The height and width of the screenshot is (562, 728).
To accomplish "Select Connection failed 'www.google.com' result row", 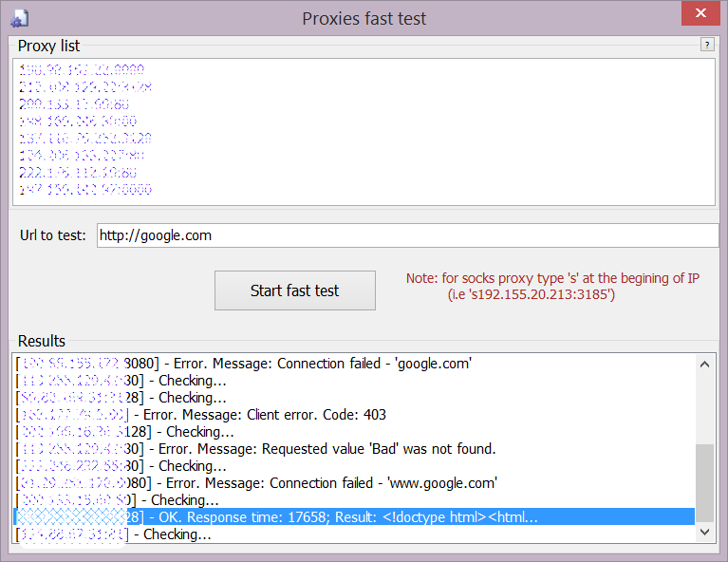I will click(x=354, y=483).
